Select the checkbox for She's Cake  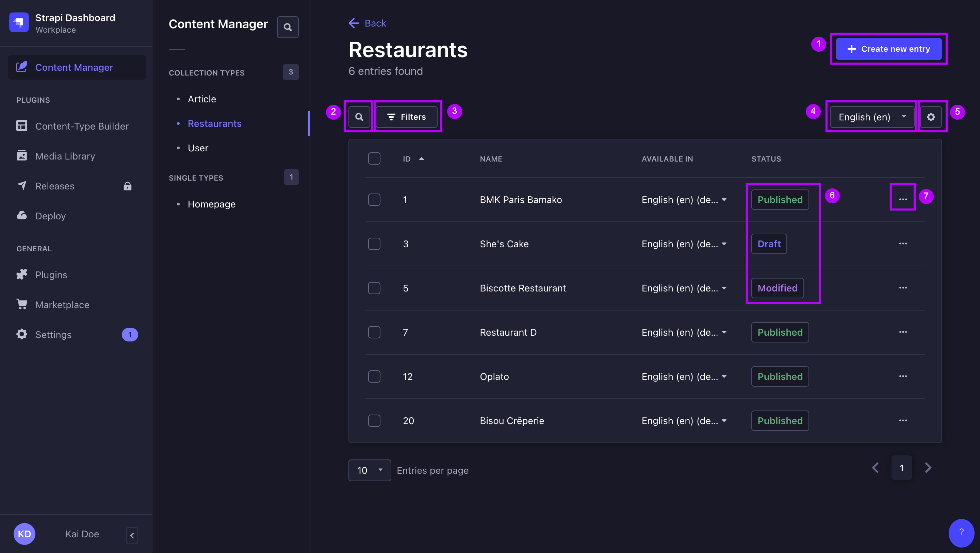(374, 244)
